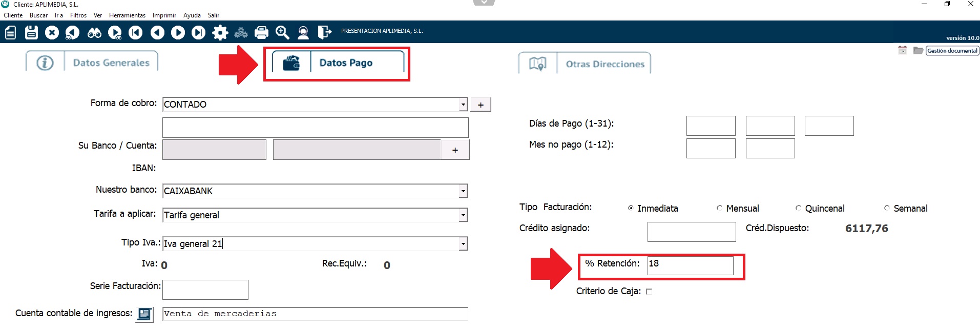The width and height of the screenshot is (980, 329).
Task: Open the calendar icon near Gestión documental
Action: point(902,50)
